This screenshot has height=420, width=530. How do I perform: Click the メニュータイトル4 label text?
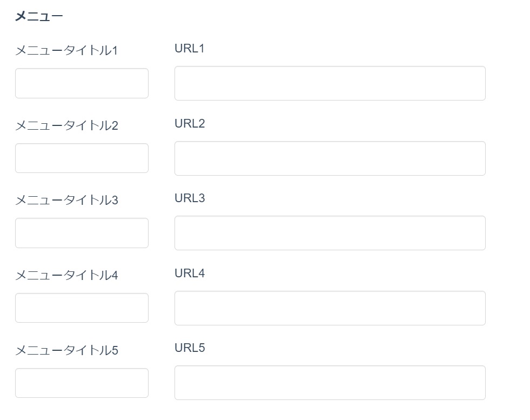tap(66, 276)
